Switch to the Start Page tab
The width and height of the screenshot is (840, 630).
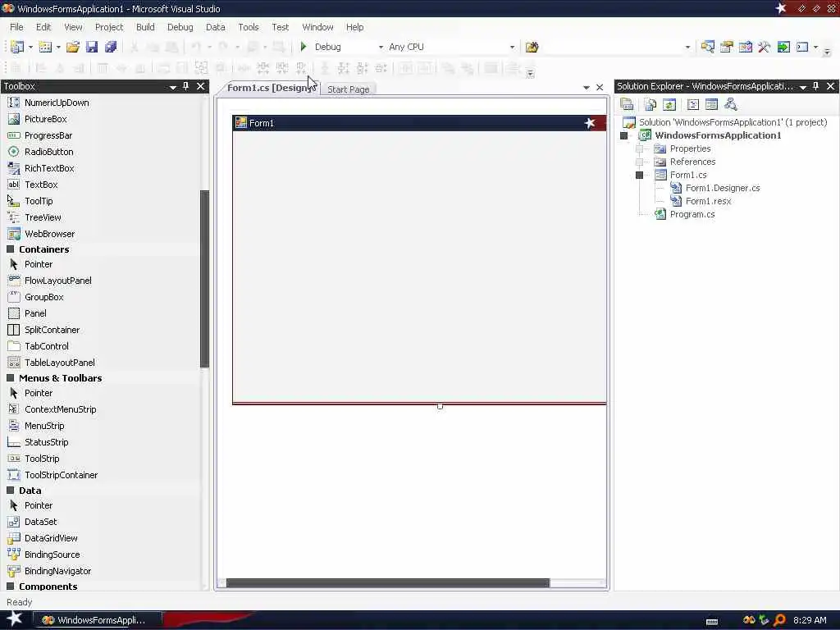(348, 89)
